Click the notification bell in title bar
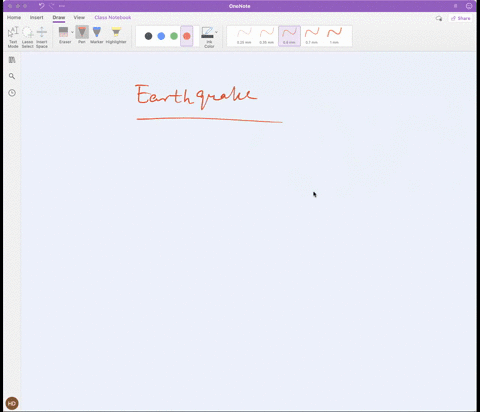The height and width of the screenshot is (412, 480). click(x=456, y=6)
